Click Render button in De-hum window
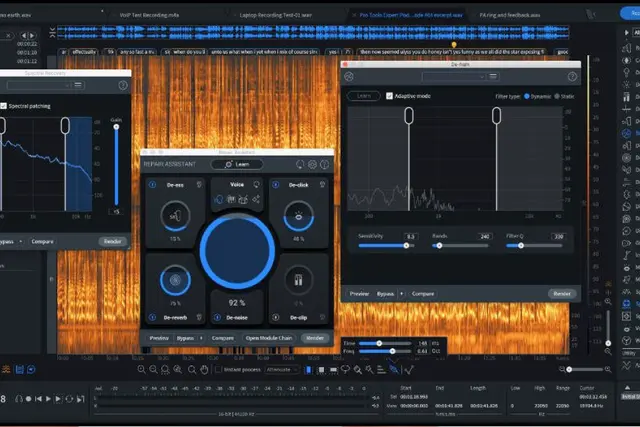The width and height of the screenshot is (640, 427). click(562, 294)
